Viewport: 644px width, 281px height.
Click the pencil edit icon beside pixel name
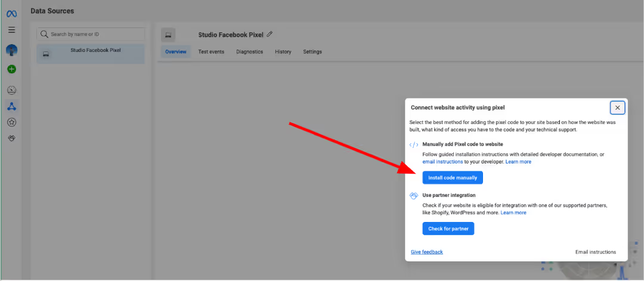click(270, 35)
